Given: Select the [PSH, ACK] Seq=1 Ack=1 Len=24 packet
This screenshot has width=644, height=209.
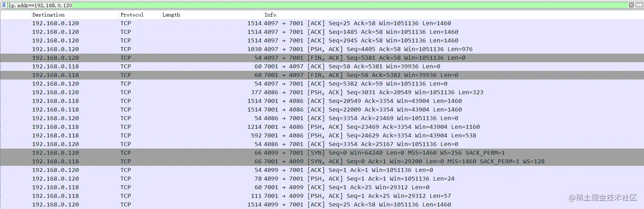Looking at the screenshot, I should click(322, 178).
